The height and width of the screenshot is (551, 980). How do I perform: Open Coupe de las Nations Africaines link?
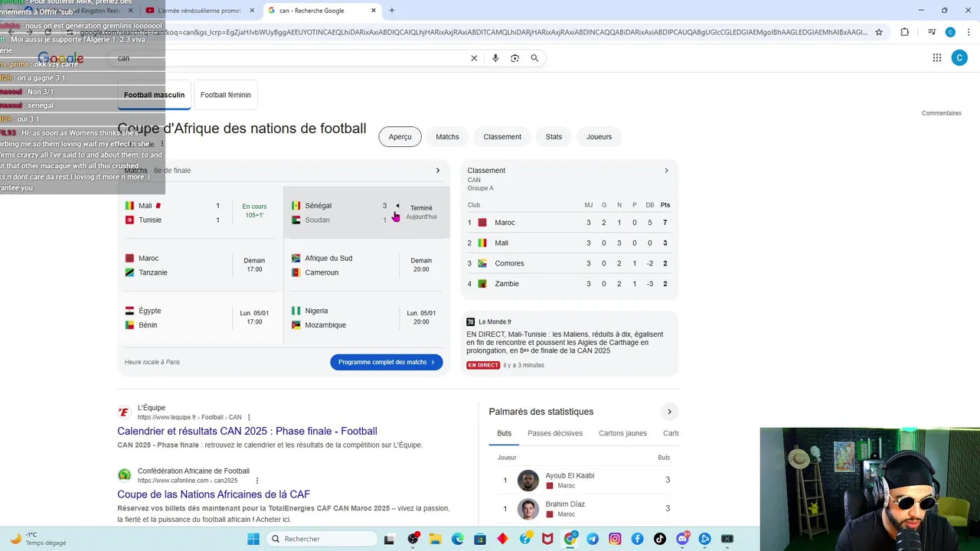point(214,494)
